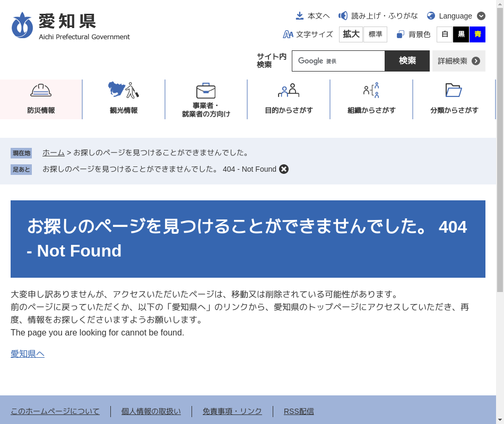Image resolution: width=504 pixels, height=424 pixels.
Task: Click the 足あと label badge
Action: 21,169
